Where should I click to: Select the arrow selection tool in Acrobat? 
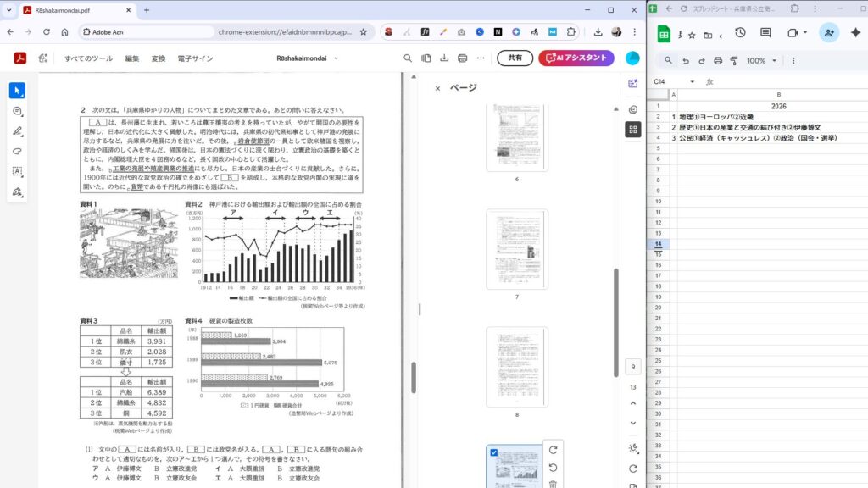point(18,91)
